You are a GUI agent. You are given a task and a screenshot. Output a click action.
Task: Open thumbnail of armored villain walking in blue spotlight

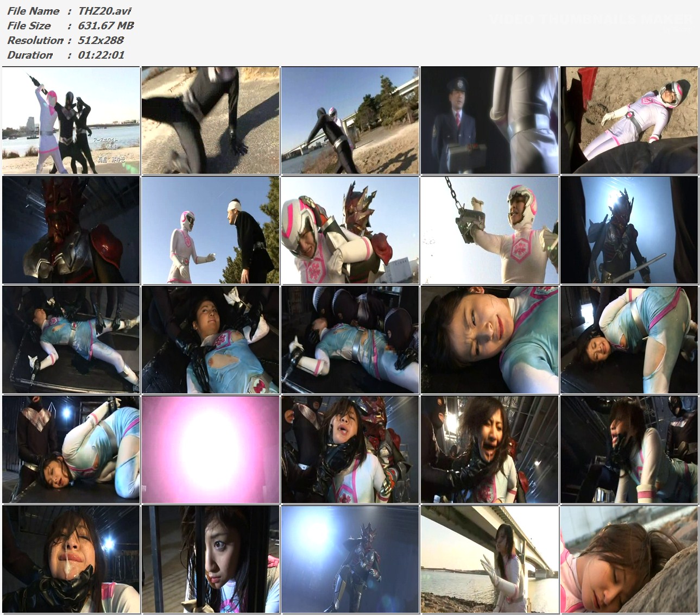[350, 559]
